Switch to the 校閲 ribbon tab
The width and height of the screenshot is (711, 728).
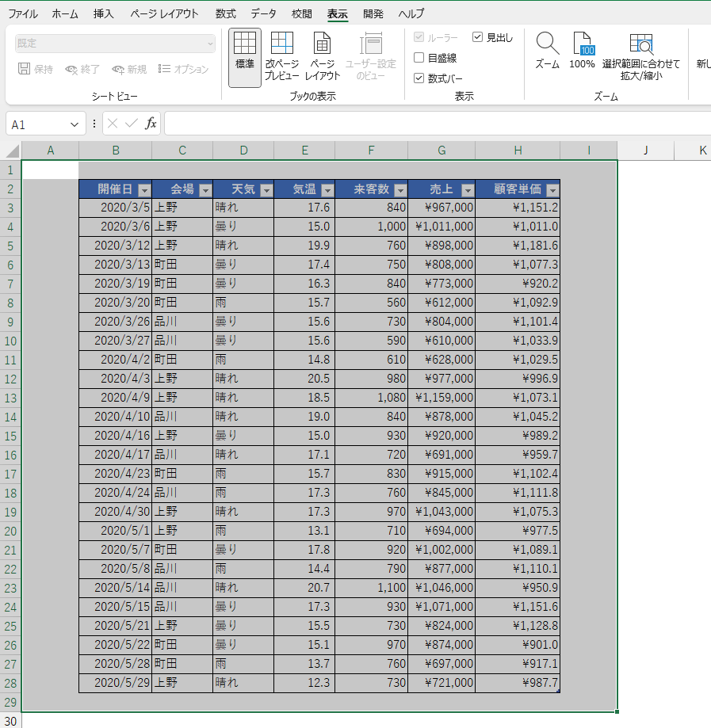(x=301, y=14)
